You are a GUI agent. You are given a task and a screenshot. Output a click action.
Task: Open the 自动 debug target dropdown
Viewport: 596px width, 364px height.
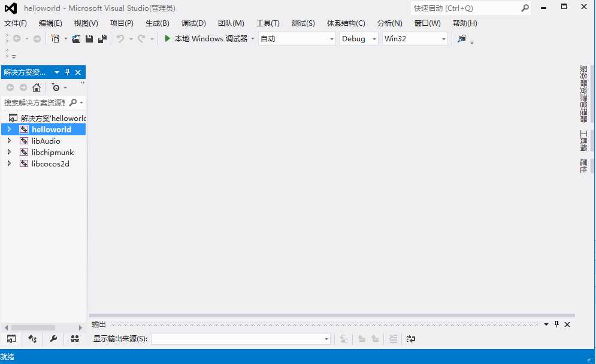(x=297, y=38)
